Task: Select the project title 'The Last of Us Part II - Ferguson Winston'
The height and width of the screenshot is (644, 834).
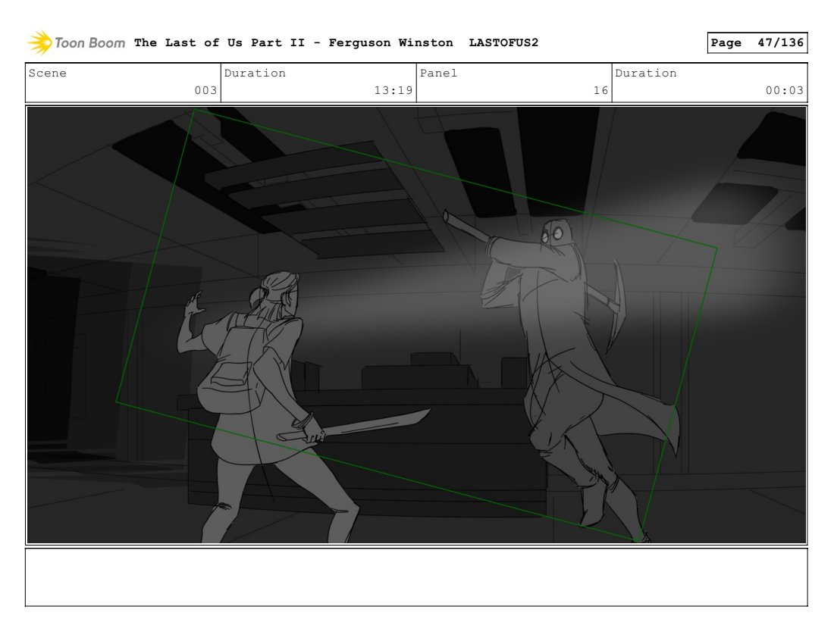Action: click(293, 42)
